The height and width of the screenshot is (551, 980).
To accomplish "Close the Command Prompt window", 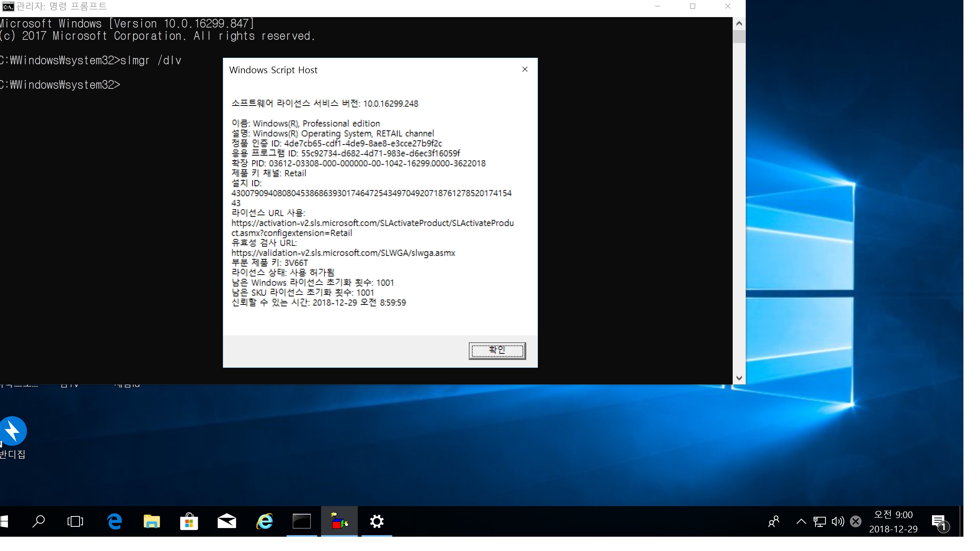I will click(x=727, y=6).
